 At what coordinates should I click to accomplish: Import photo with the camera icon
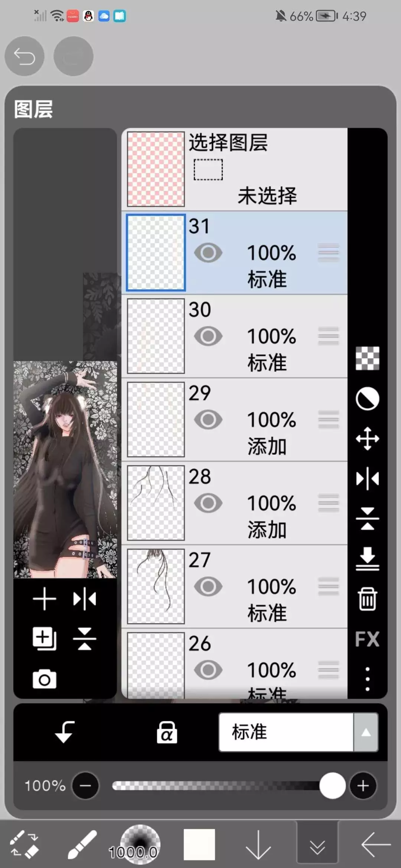45,680
